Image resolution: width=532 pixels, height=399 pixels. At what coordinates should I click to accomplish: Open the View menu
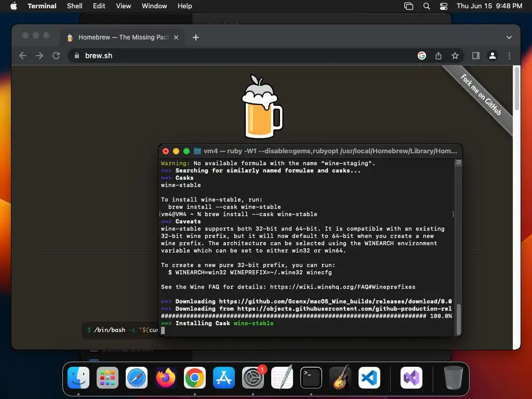click(124, 6)
